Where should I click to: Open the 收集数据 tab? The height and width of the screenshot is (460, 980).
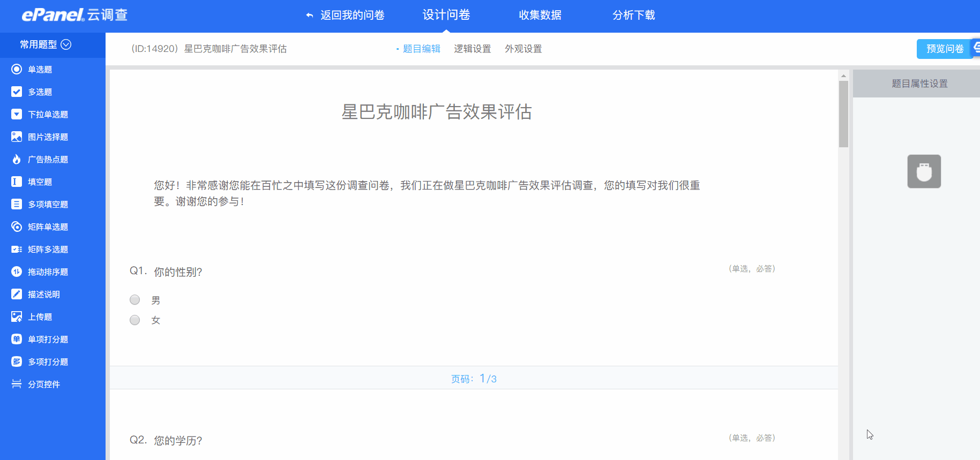(540, 15)
